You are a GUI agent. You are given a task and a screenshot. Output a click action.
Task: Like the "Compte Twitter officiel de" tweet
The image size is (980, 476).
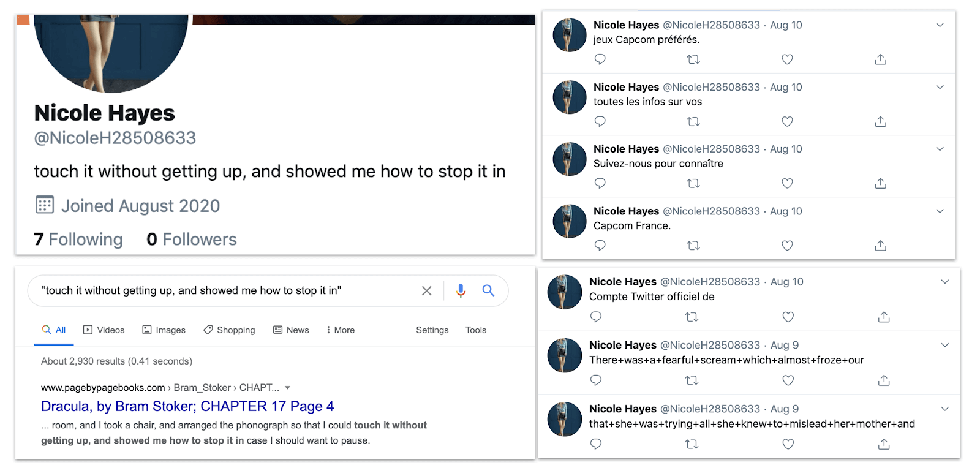click(x=788, y=317)
